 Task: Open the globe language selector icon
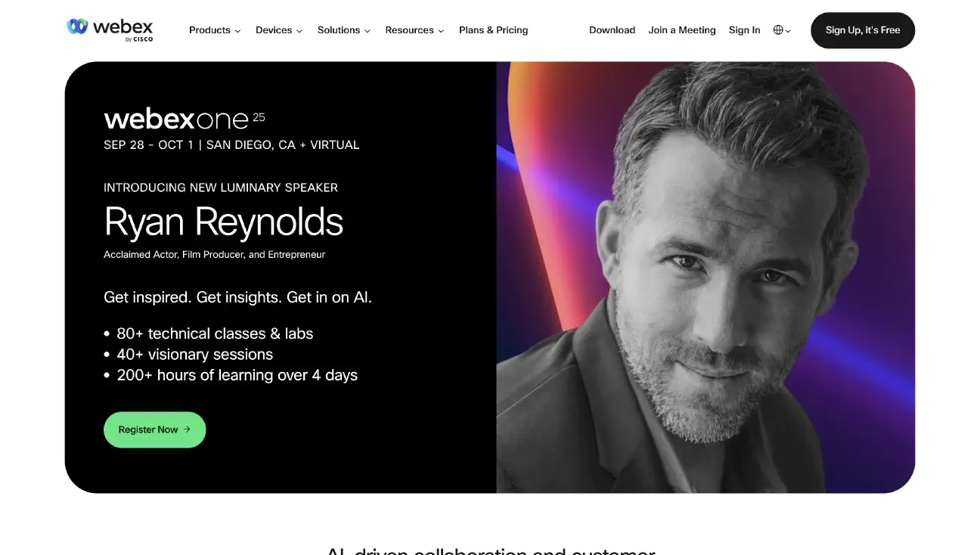[778, 30]
